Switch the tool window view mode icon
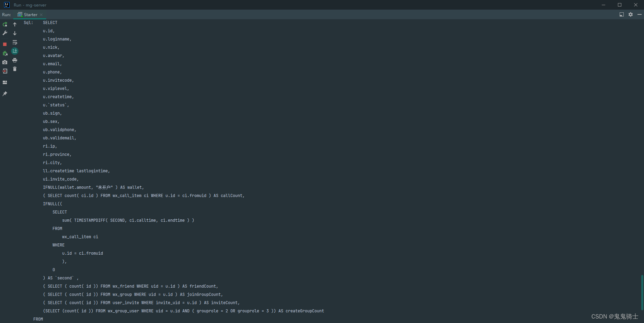This screenshot has height=323, width=644. tap(622, 14)
